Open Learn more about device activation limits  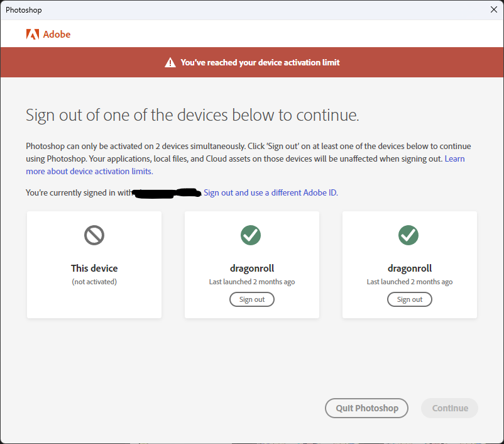point(90,171)
